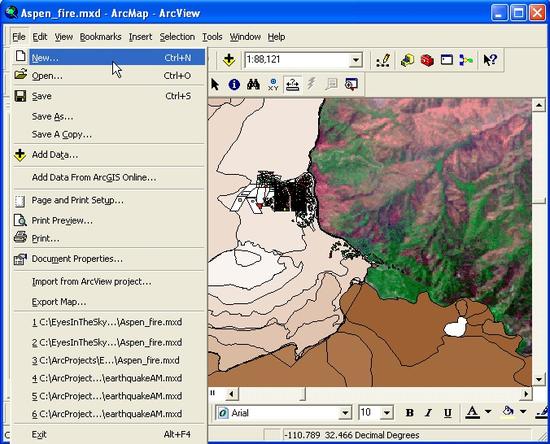Activate the Measure tool
The width and height of the screenshot is (550, 444).
[x=292, y=85]
